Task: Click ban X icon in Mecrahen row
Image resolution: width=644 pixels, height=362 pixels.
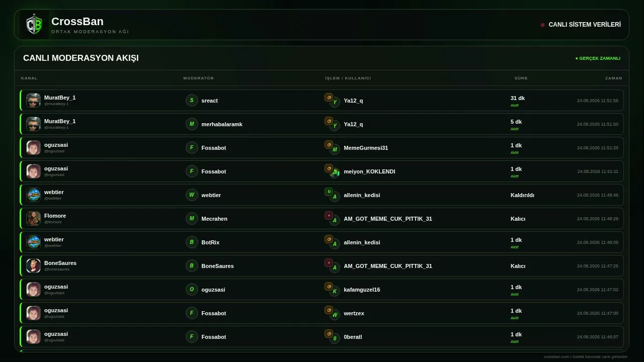Action: click(329, 216)
